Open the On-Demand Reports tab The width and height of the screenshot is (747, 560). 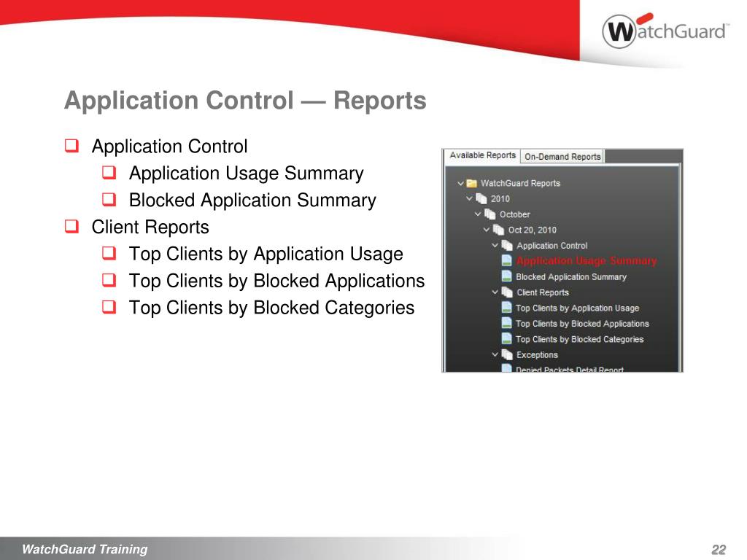(x=562, y=157)
